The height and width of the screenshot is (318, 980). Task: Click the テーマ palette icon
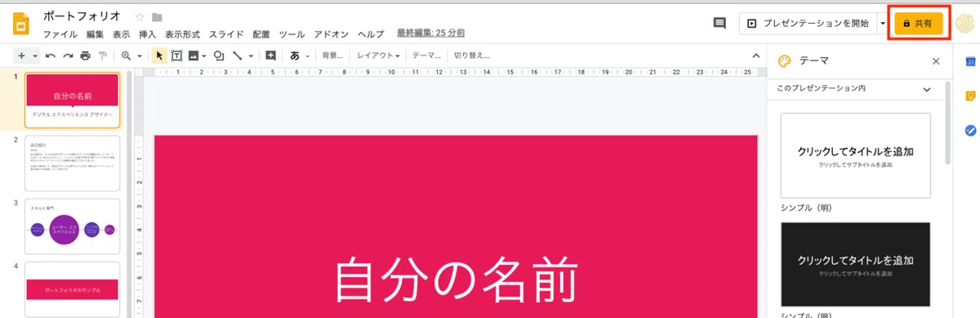pyautogui.click(x=785, y=60)
